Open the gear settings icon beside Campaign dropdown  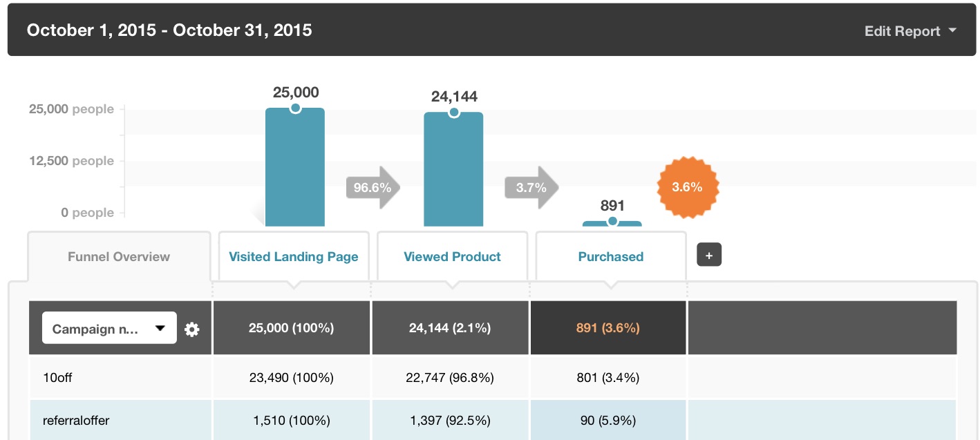click(x=192, y=329)
